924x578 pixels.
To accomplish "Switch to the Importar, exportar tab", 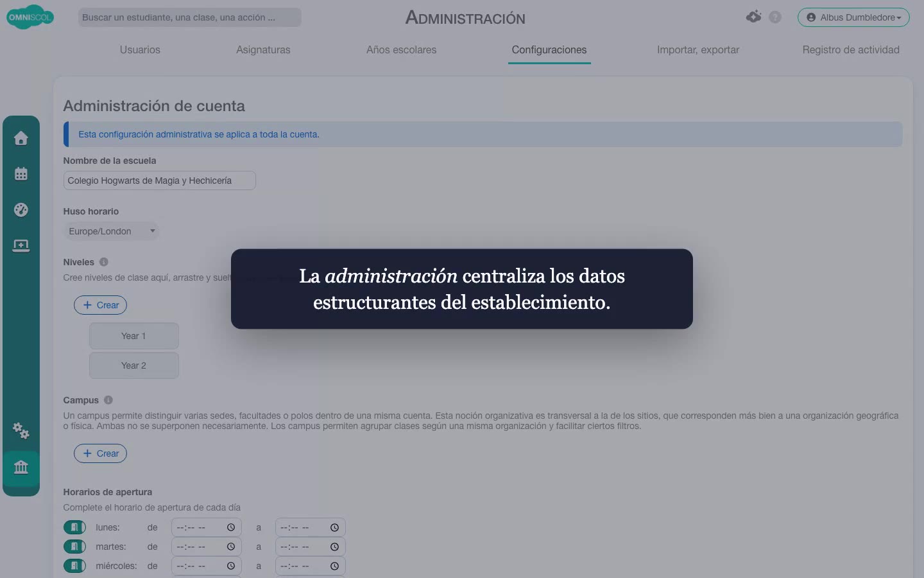I will pyautogui.click(x=698, y=49).
